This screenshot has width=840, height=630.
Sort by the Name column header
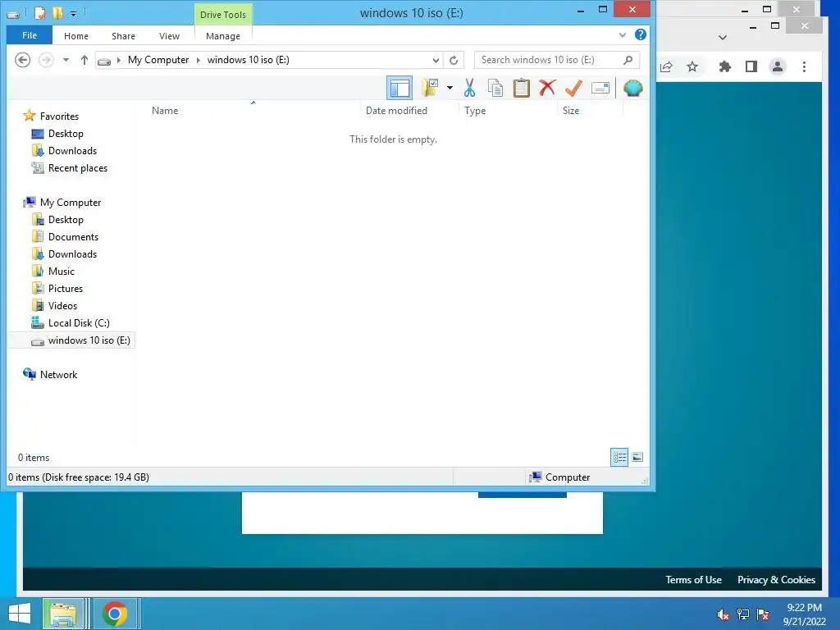165,111
